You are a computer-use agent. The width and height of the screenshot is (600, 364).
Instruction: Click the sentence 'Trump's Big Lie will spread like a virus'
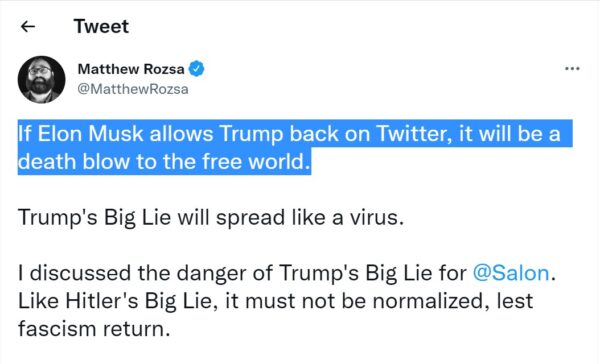coord(211,217)
